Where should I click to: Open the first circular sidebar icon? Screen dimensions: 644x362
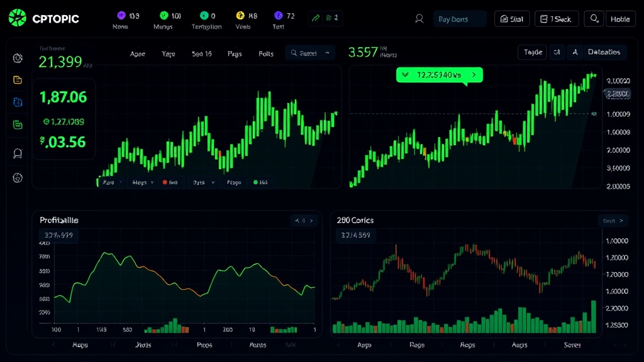tap(18, 58)
